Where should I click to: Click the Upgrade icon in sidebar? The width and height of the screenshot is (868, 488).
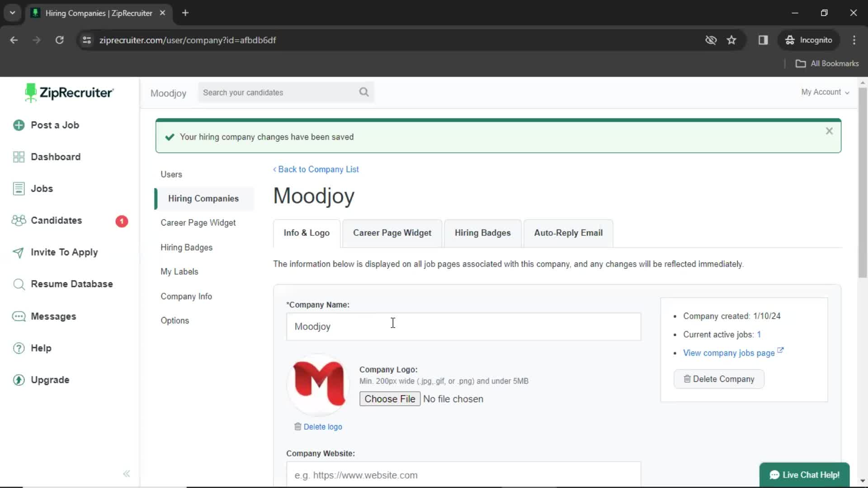pos(19,380)
